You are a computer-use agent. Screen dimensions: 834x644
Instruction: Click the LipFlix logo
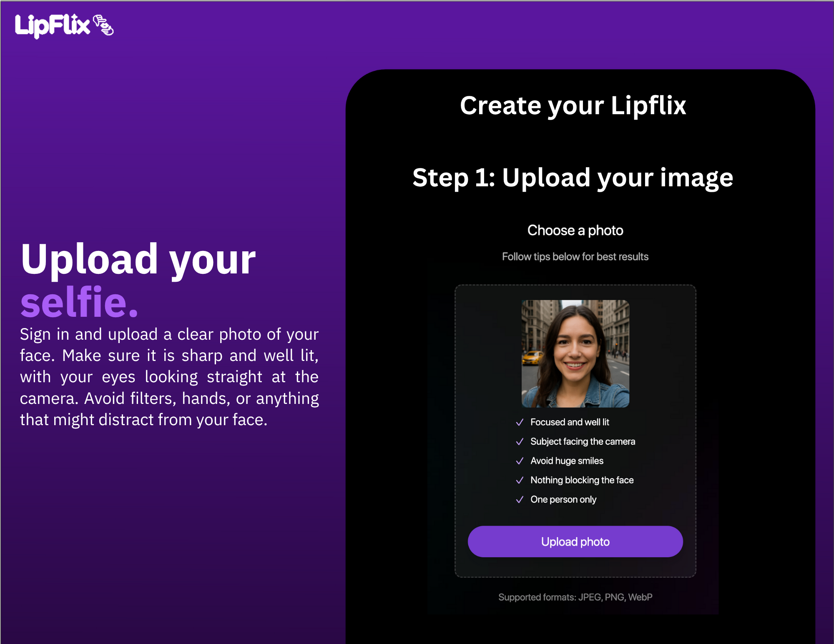[x=64, y=26]
